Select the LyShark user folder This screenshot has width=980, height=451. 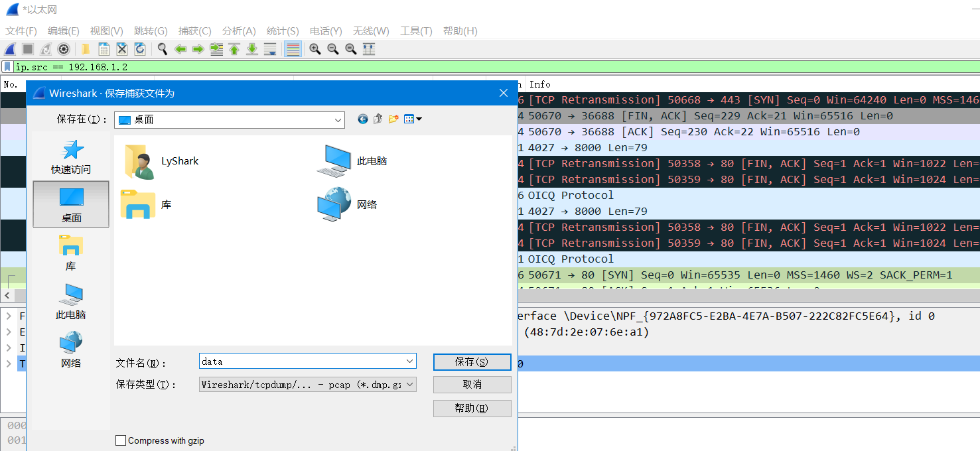(161, 161)
